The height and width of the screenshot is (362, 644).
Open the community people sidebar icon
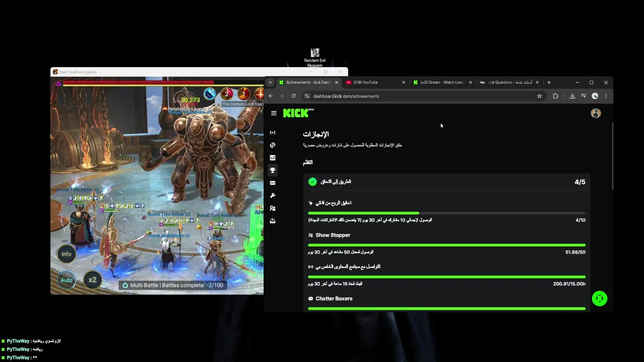pos(273,208)
